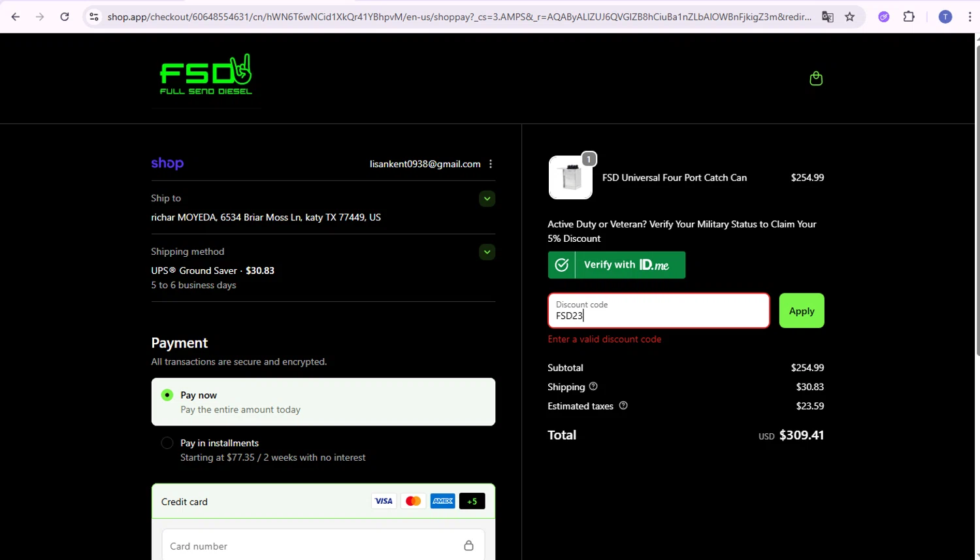This screenshot has width=980, height=560.
Task: Click the Card number field
Action: click(323, 546)
